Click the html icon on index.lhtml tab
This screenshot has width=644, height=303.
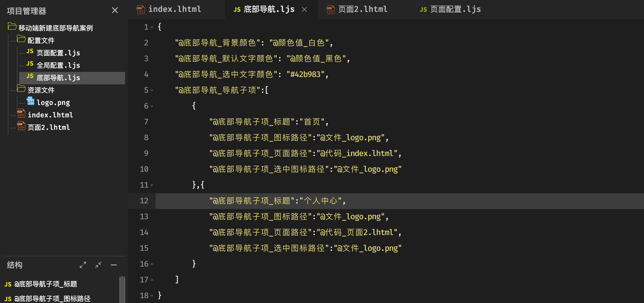click(x=141, y=10)
